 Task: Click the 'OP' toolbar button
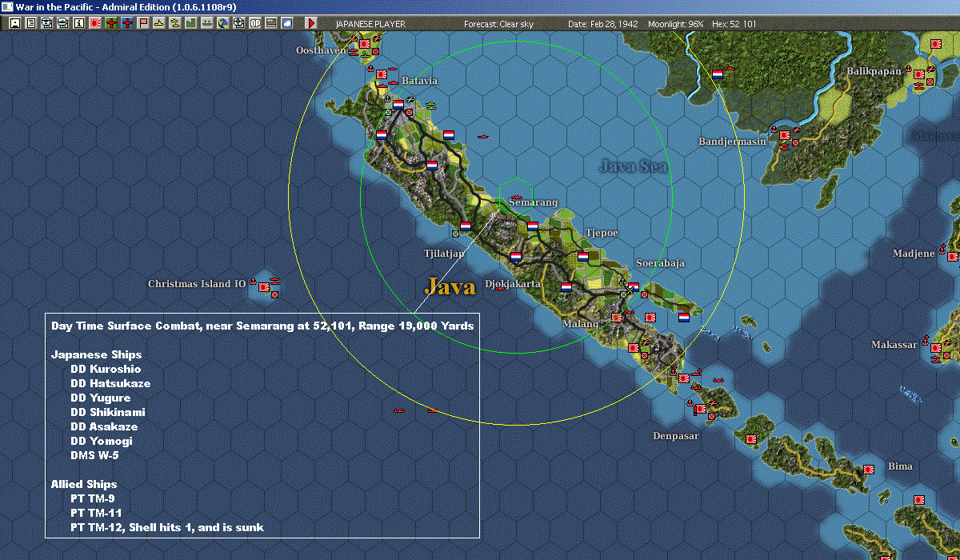(254, 23)
